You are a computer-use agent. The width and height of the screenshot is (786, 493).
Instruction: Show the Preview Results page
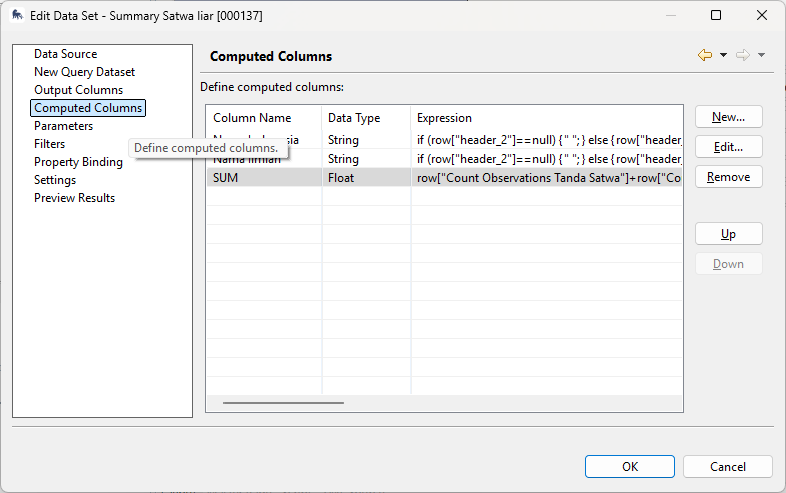tap(74, 198)
